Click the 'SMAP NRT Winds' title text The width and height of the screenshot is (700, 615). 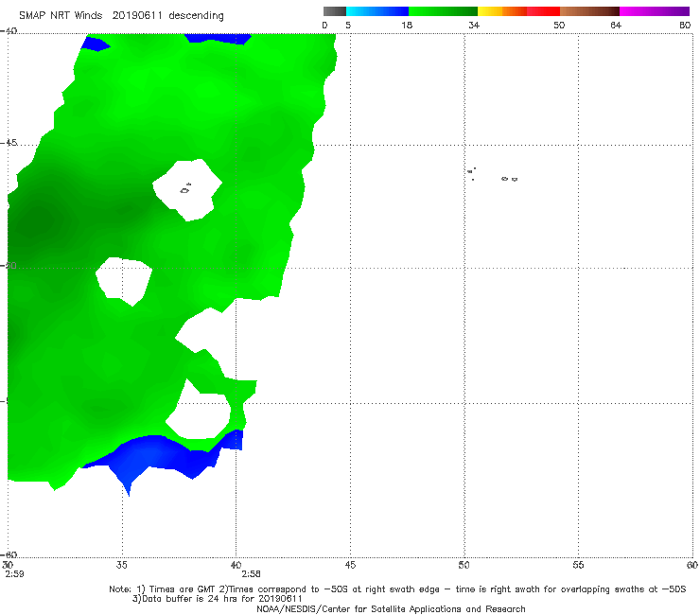pos(61,16)
